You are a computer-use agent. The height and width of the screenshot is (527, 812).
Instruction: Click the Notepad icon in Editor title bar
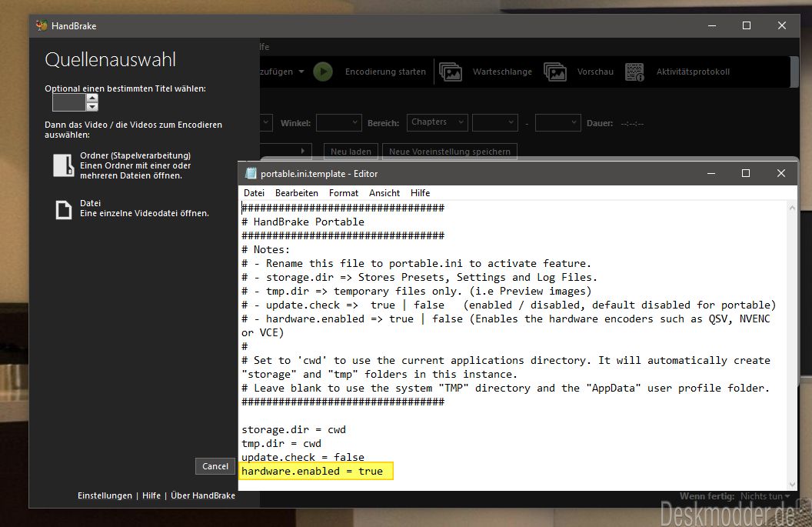pos(251,174)
